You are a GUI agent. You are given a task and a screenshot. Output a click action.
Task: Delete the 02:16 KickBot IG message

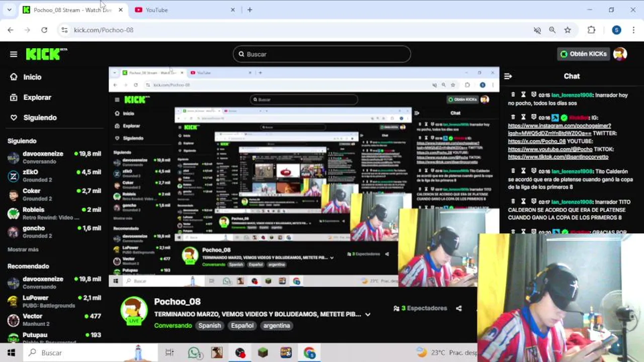click(x=513, y=117)
